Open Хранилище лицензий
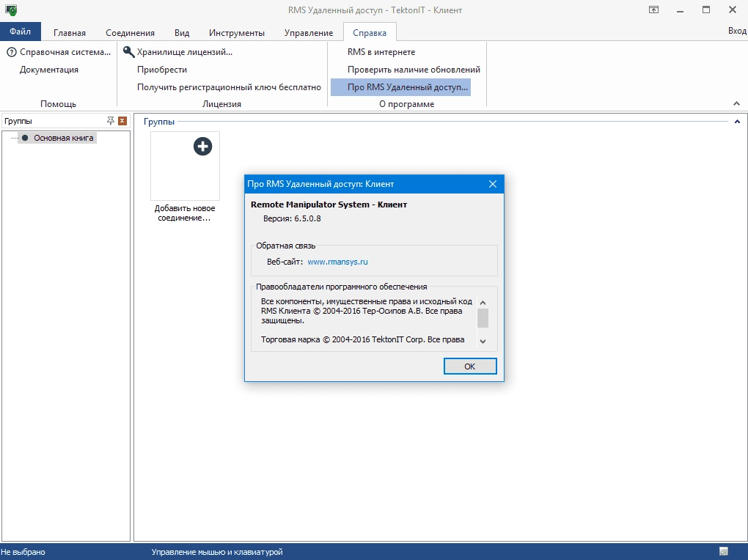This screenshot has width=748, height=560. (185, 52)
